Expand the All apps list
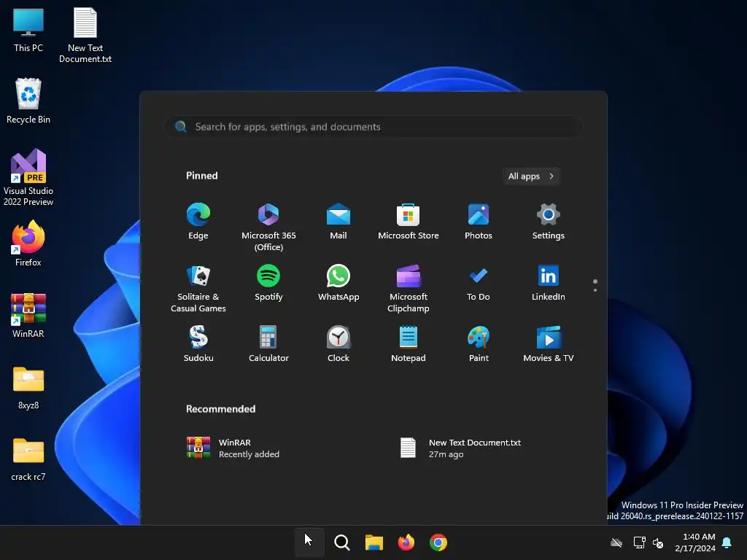747x560 pixels. tap(531, 176)
